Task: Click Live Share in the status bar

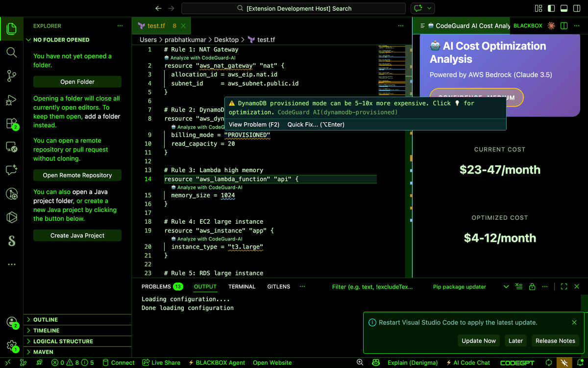Action: pos(161,363)
